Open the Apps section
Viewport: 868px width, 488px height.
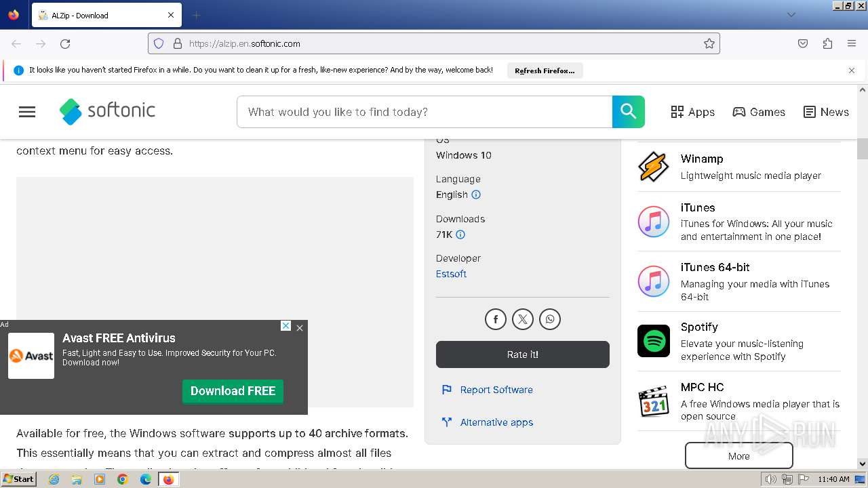click(692, 112)
